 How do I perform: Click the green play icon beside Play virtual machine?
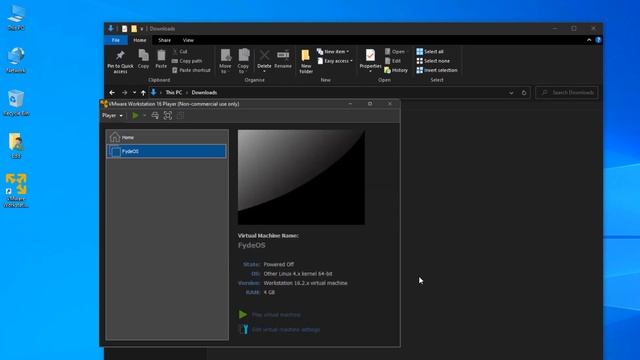(243, 314)
